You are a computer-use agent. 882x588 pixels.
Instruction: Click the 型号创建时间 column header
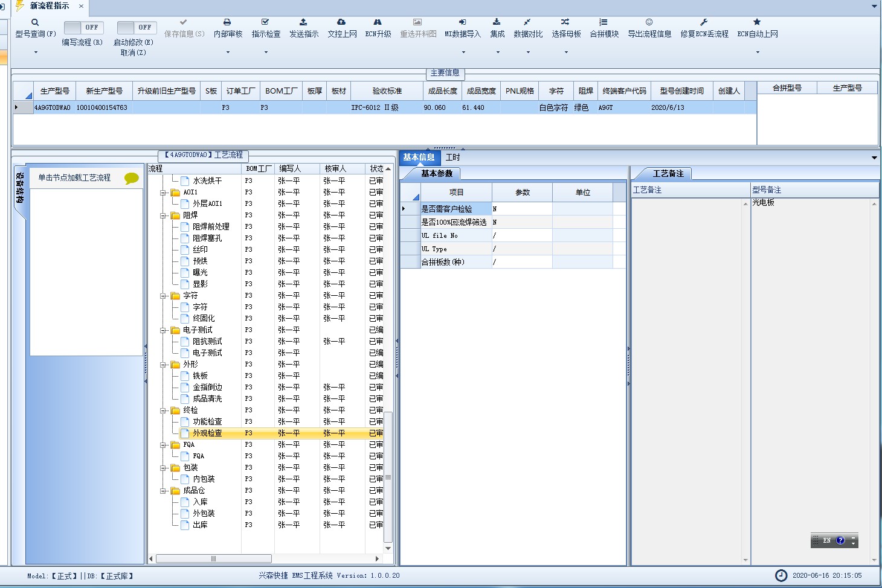click(681, 91)
